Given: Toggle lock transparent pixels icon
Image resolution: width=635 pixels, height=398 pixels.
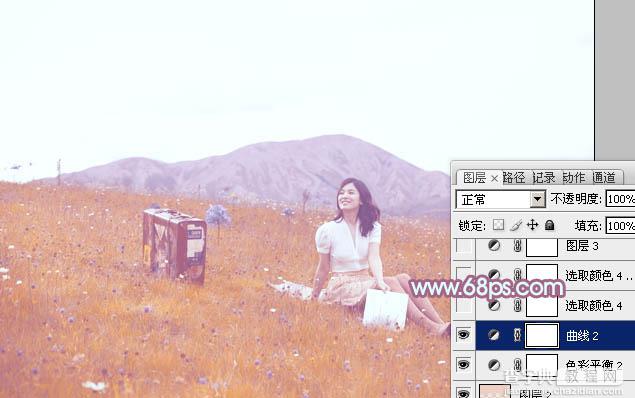Looking at the screenshot, I should 498,225.
